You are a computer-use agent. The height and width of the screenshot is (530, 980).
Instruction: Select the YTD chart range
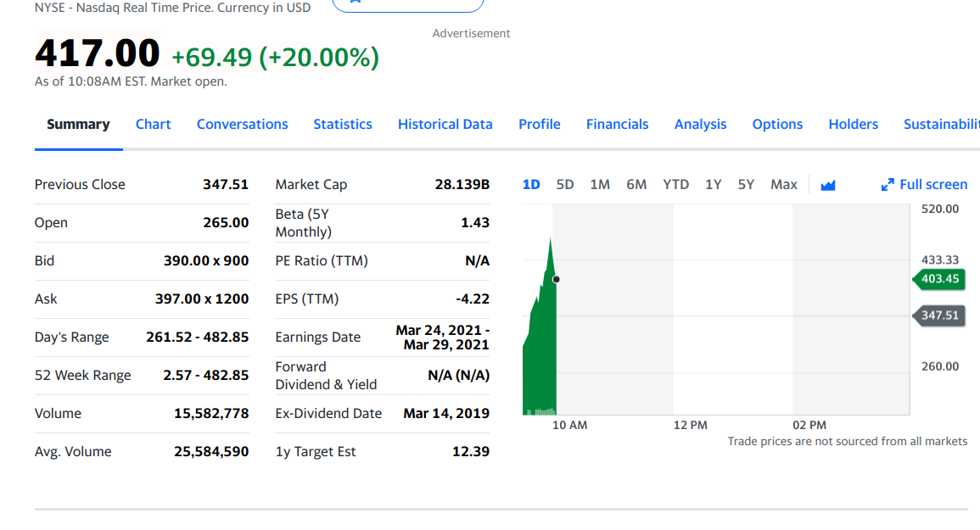[675, 184]
